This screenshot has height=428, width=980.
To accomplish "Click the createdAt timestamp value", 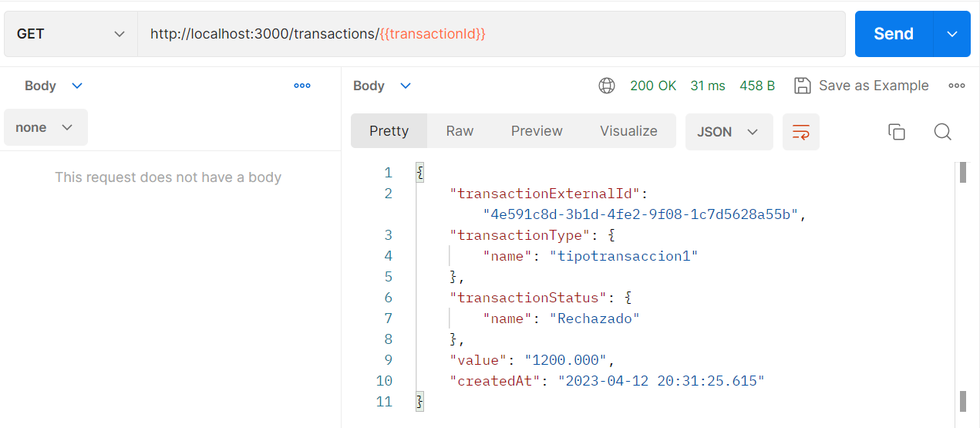I will tap(662, 381).
